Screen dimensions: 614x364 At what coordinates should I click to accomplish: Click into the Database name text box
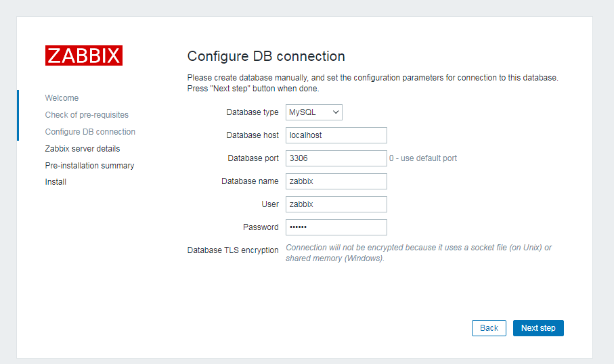point(336,181)
